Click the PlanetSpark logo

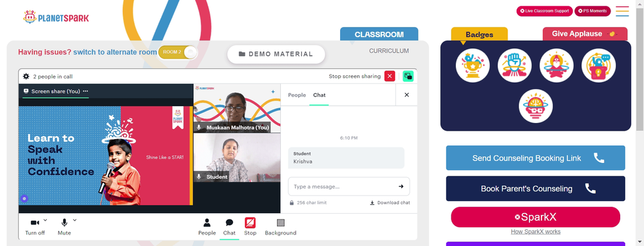tap(56, 17)
